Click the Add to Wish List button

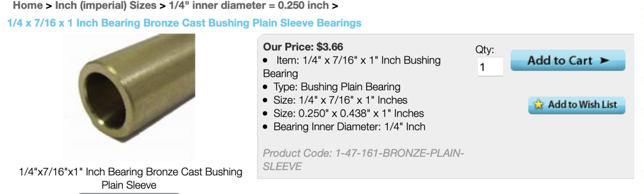[x=577, y=105]
